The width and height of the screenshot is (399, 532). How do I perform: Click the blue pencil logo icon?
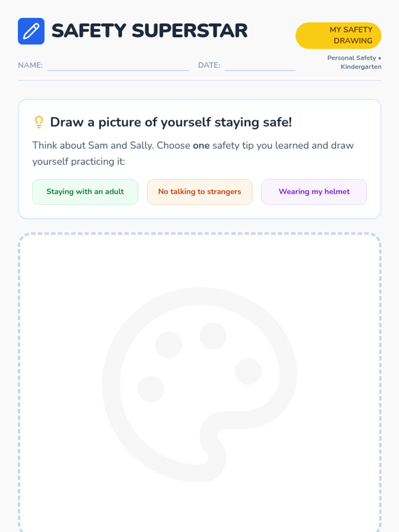pyautogui.click(x=31, y=31)
